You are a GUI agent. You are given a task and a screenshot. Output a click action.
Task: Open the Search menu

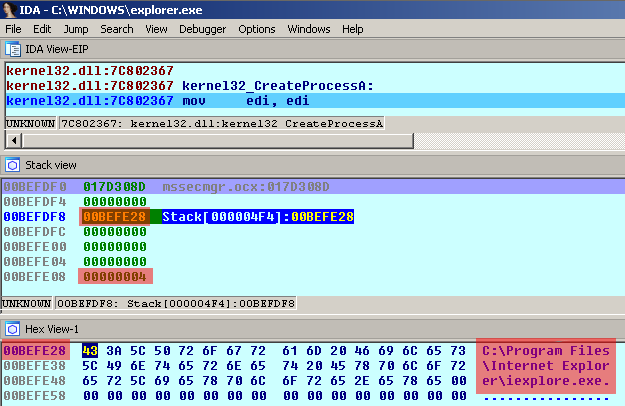116,29
